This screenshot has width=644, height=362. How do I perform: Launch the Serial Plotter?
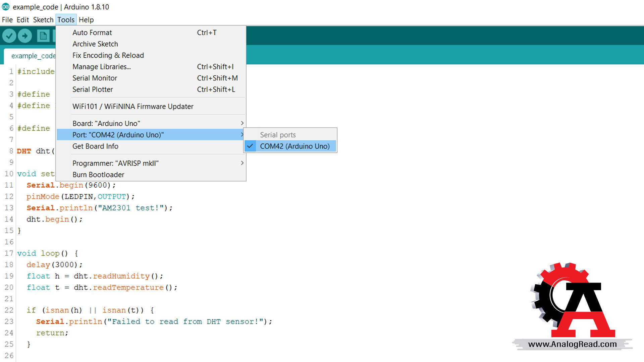151,89
